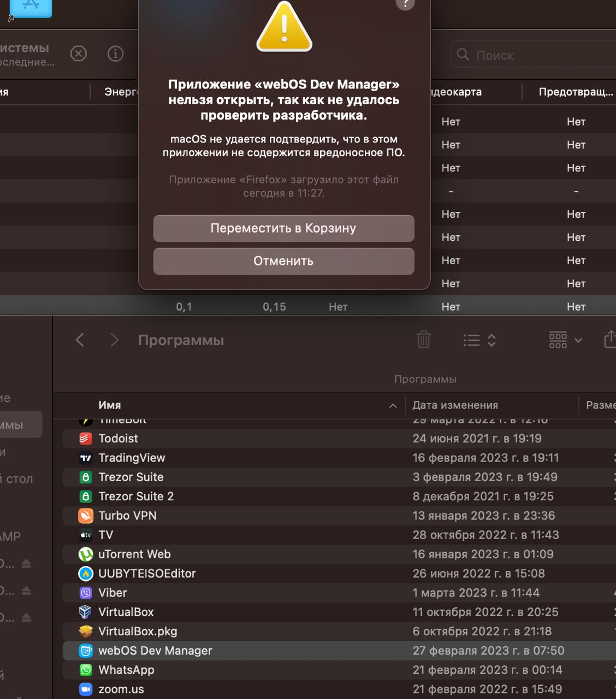Click the VirtualBox cube app icon

(86, 612)
